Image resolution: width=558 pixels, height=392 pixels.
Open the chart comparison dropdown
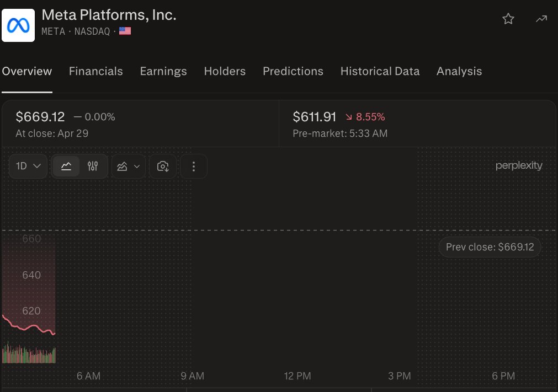(129, 166)
